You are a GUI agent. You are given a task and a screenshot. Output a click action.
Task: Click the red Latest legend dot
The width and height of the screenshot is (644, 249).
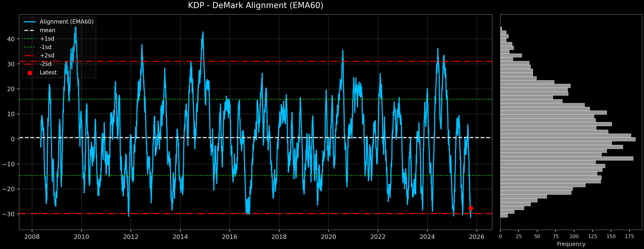[30, 73]
